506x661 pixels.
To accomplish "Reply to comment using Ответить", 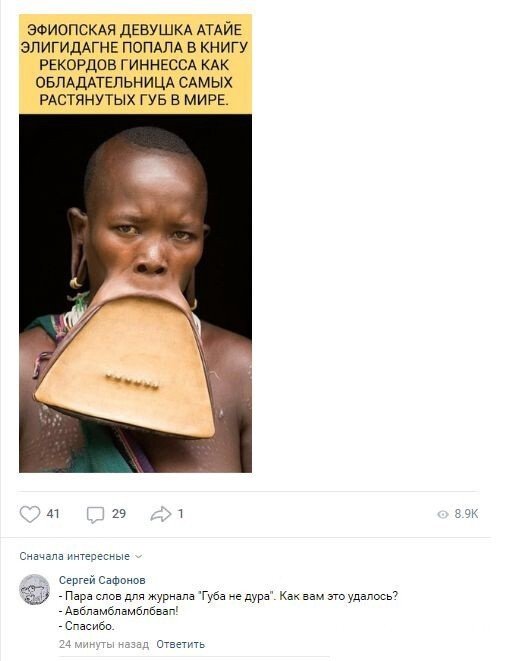I will point(180,644).
